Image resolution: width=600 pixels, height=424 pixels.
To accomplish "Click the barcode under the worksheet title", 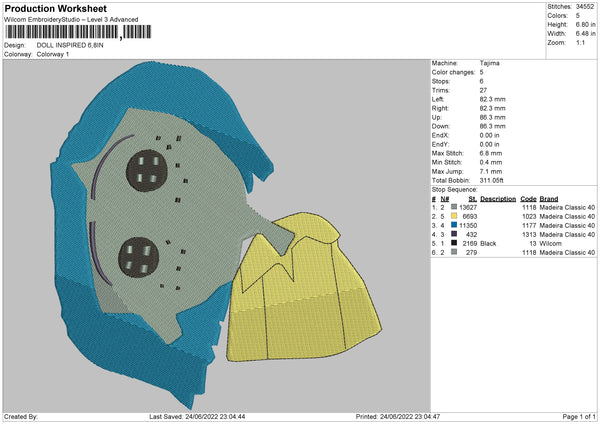I will (78, 32).
